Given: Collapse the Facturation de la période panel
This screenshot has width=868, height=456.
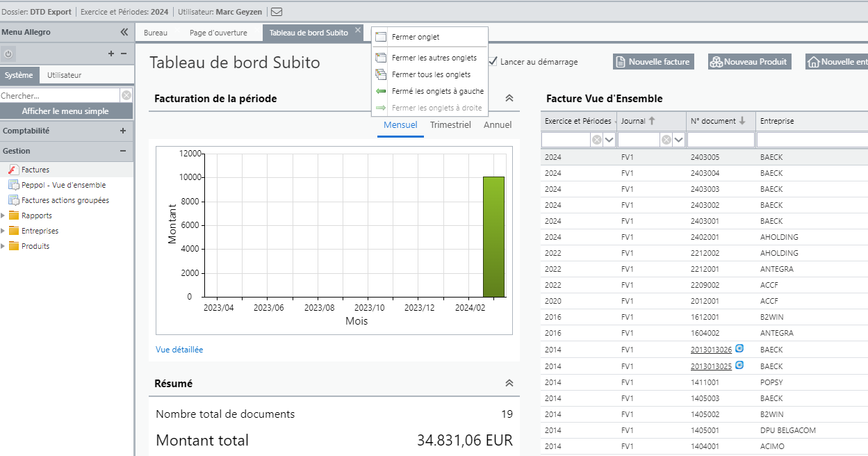Looking at the screenshot, I should 509,99.
